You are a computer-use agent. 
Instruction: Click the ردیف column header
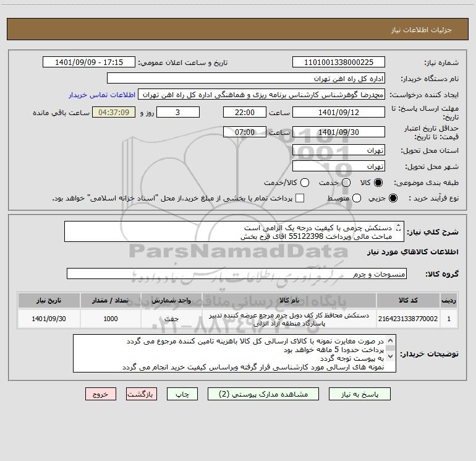(x=449, y=301)
